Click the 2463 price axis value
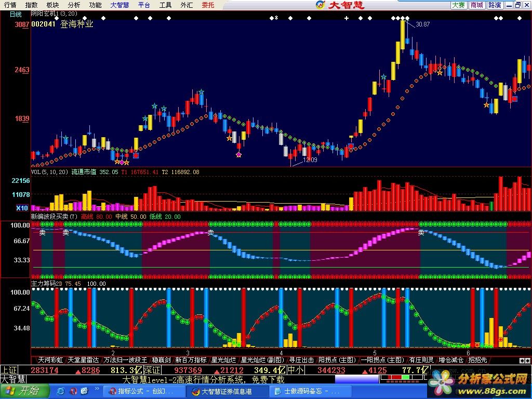This screenshot has width=532, height=399. [22, 70]
